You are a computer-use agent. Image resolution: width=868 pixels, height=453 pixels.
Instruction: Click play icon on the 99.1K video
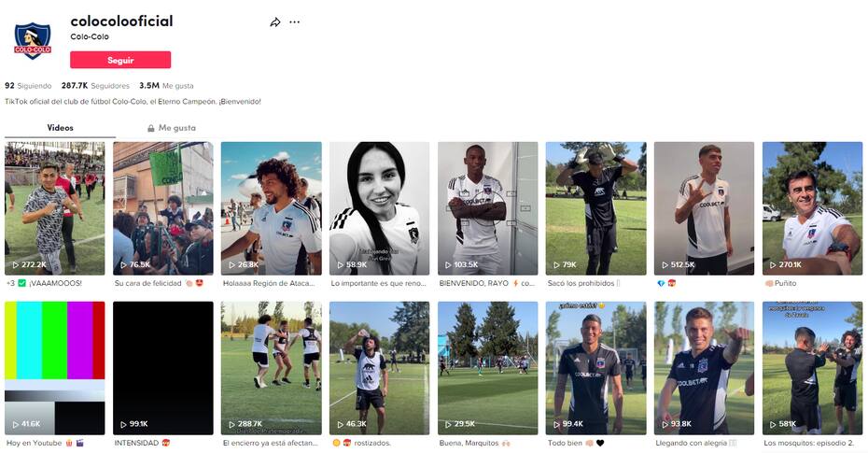(124, 424)
